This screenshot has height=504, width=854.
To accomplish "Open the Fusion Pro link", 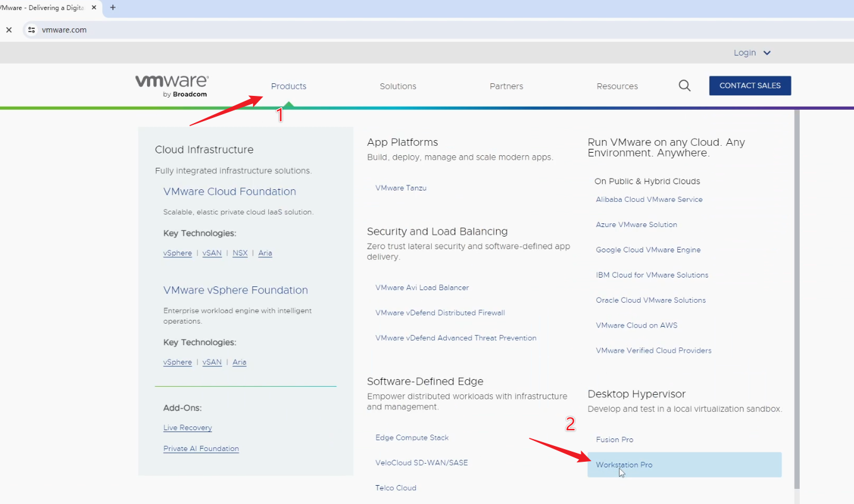I will pyautogui.click(x=614, y=440).
